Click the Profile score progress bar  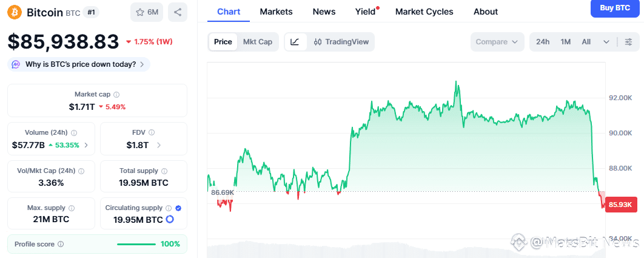[136, 244]
